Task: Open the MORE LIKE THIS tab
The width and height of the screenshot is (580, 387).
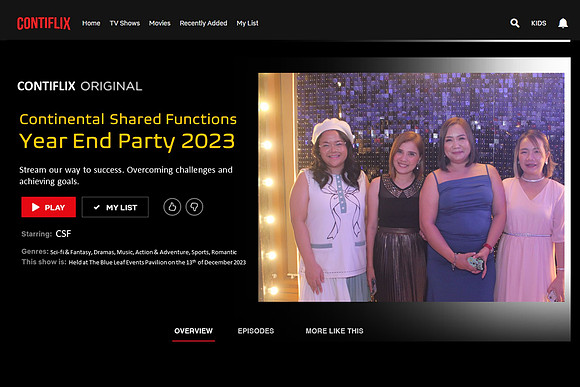Action: point(334,331)
